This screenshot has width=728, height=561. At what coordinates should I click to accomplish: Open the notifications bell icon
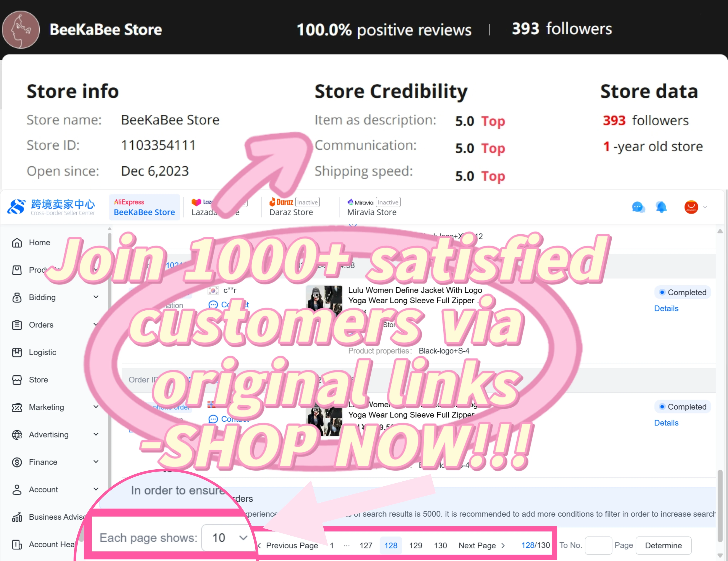coord(661,207)
